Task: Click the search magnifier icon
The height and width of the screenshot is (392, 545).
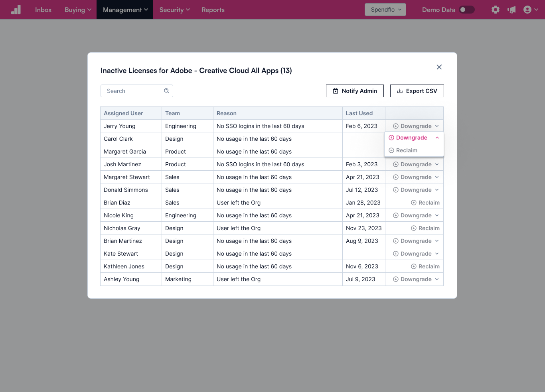Action: pyautogui.click(x=166, y=91)
